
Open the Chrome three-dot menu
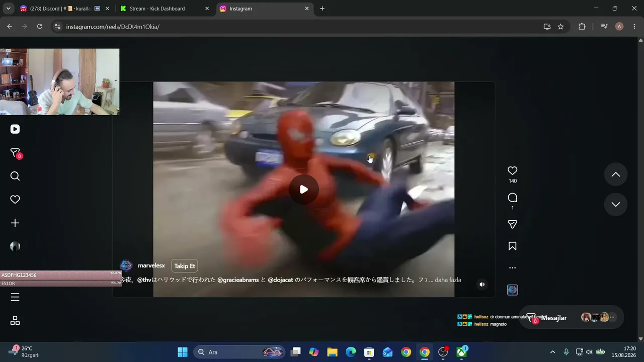634,27
